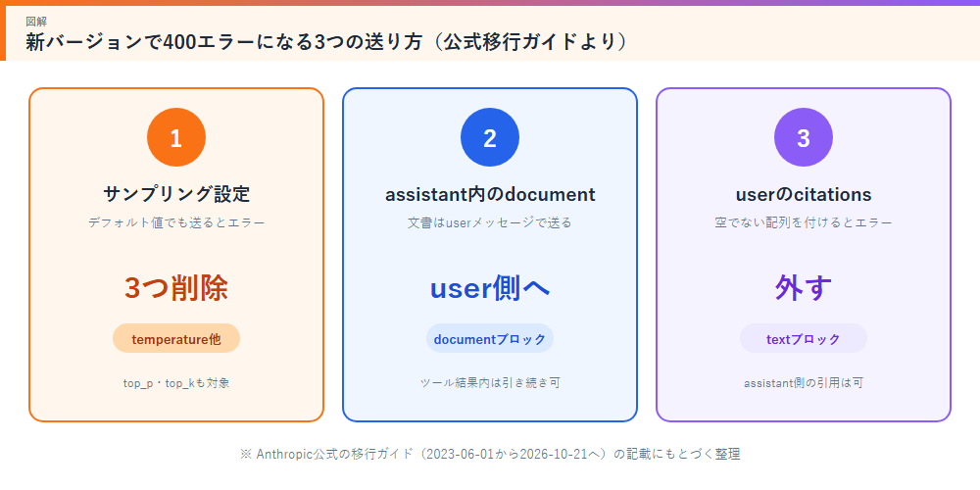Click the small '図解' label
The image size is (980, 490).
[x=36, y=22]
